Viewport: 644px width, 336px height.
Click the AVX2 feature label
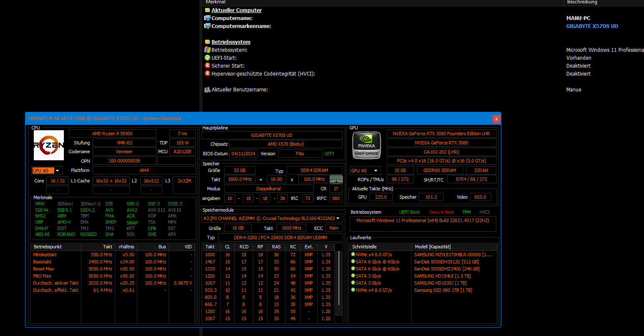click(132, 210)
